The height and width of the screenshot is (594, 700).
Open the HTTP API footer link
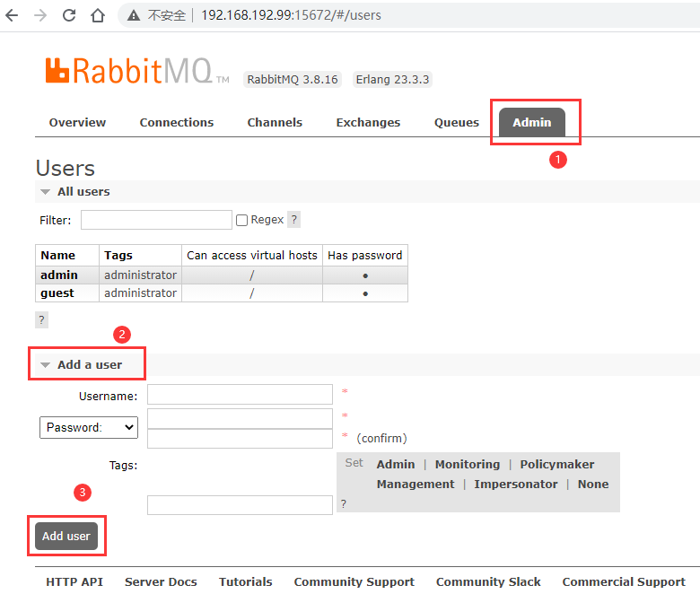coord(74,582)
